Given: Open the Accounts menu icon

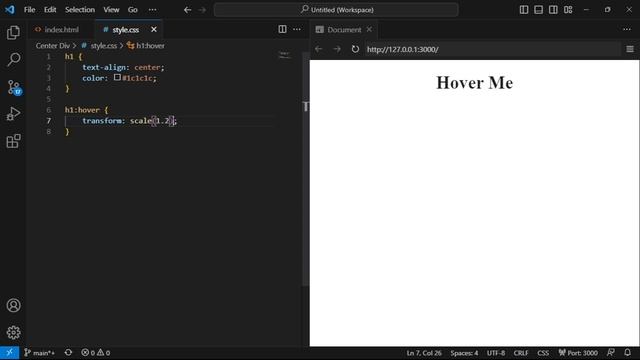Looking at the screenshot, I should 13,305.
